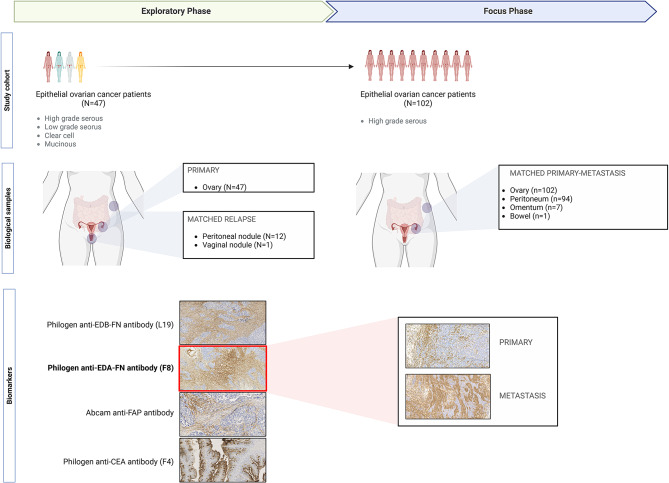Image resolution: width=669 pixels, height=483 pixels.
Task: Click the PRIMARY Ovary (N=47) box
Action: click(233, 179)
